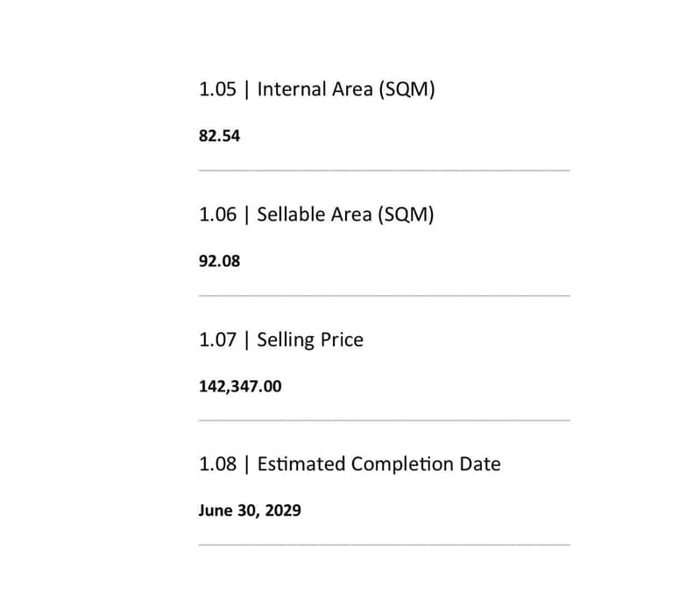The height and width of the screenshot is (613, 700).
Task: Click the word Date in heading 1.08
Action: point(480,464)
